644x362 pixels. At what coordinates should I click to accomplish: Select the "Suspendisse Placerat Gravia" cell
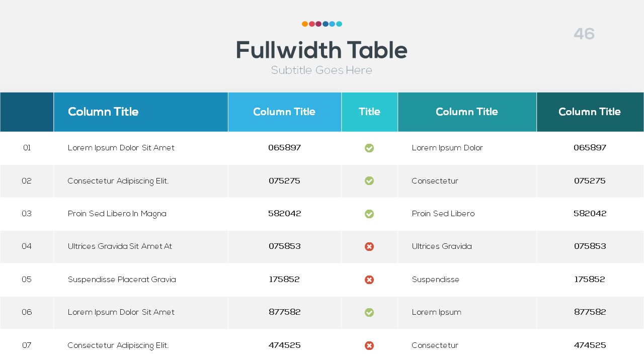[x=122, y=280]
